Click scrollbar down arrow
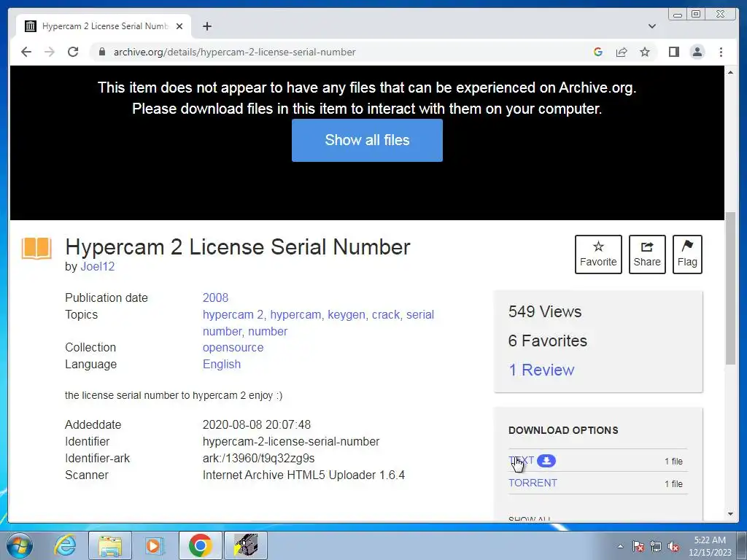Image resolution: width=747 pixels, height=560 pixels. click(730, 514)
